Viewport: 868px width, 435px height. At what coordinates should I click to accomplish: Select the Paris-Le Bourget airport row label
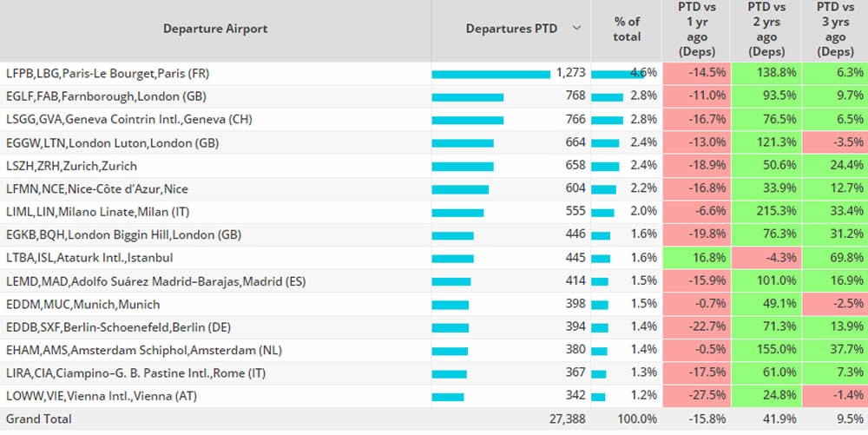(x=108, y=73)
